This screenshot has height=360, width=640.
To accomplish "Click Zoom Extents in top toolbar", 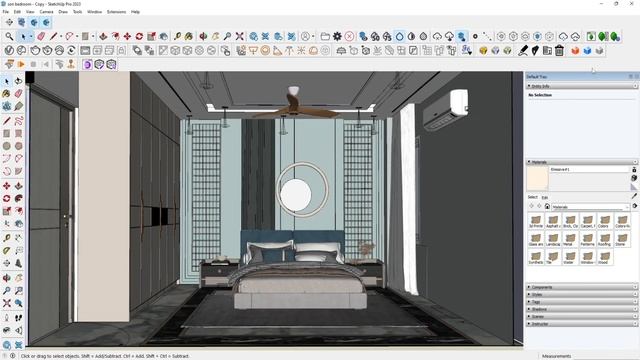I will point(240,36).
